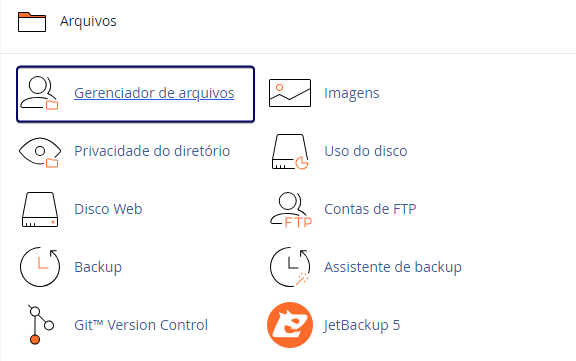576x361 pixels.
Task: Open Privacidade do diretório text link
Action: coord(152,151)
